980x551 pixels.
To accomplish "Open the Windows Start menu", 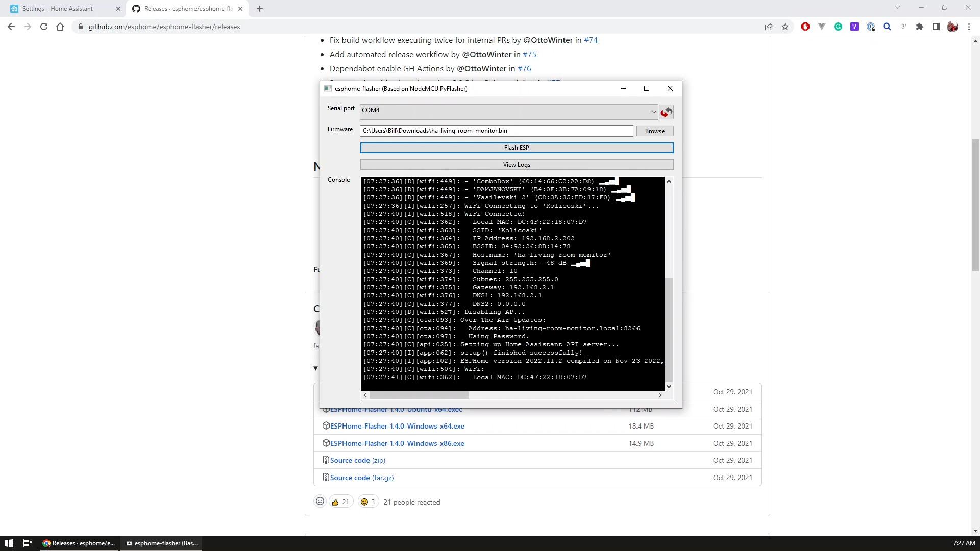I will point(9,543).
